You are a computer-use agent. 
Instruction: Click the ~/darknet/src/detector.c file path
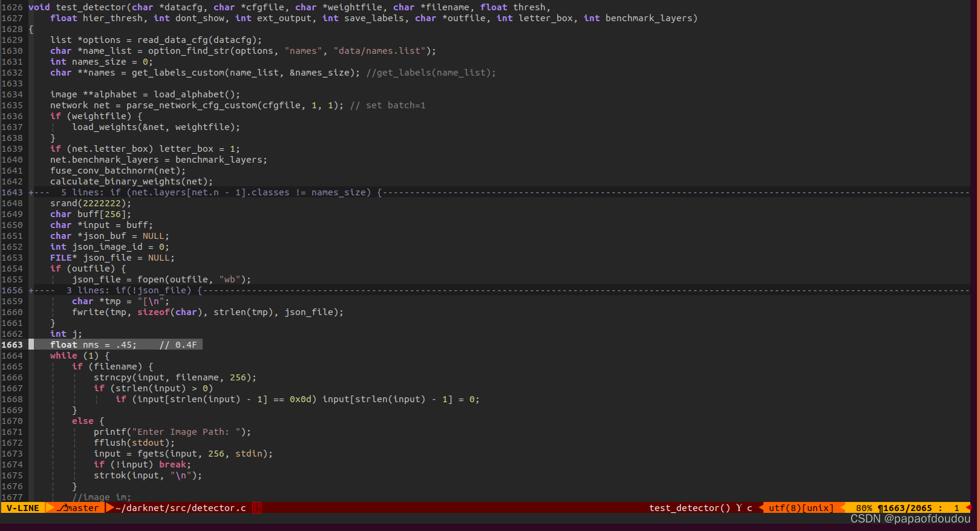pyautogui.click(x=180, y=508)
